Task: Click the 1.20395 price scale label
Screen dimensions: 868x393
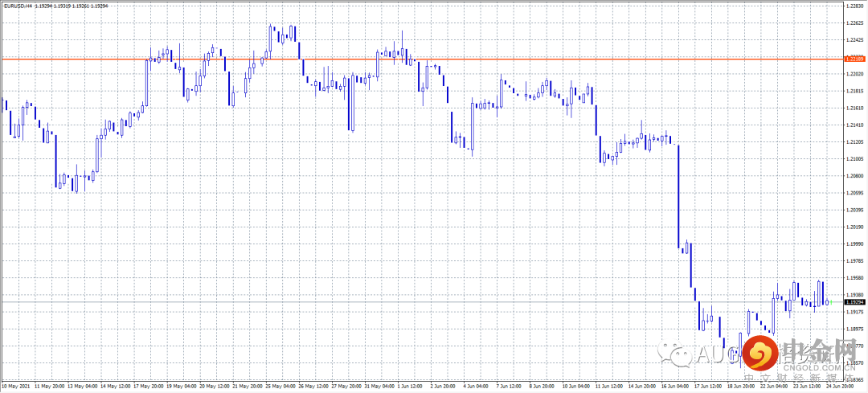Action: coord(855,211)
